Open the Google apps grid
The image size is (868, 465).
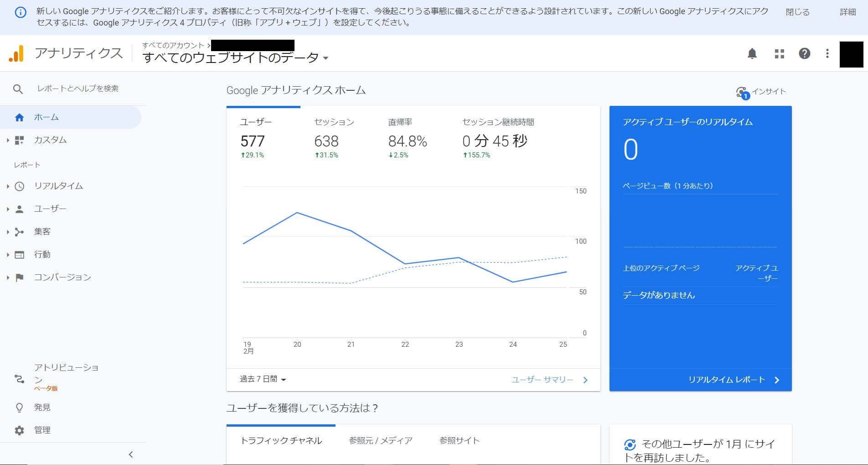click(780, 53)
